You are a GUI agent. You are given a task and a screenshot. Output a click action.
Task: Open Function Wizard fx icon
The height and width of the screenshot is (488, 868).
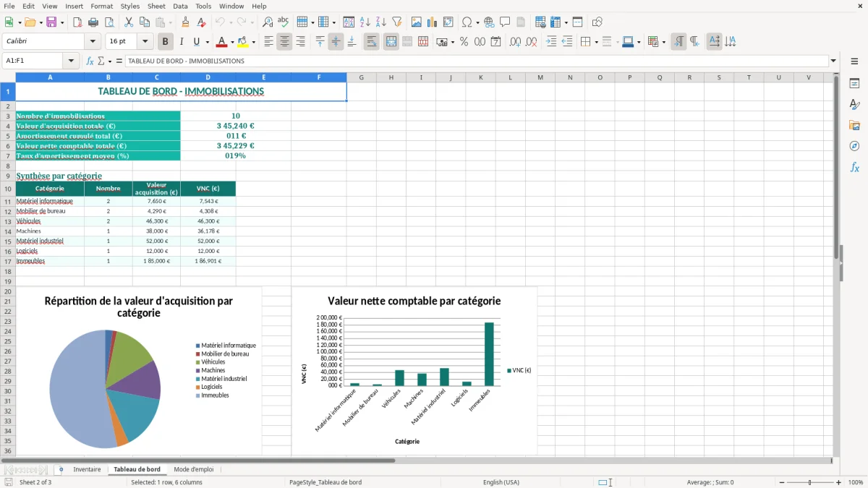90,61
